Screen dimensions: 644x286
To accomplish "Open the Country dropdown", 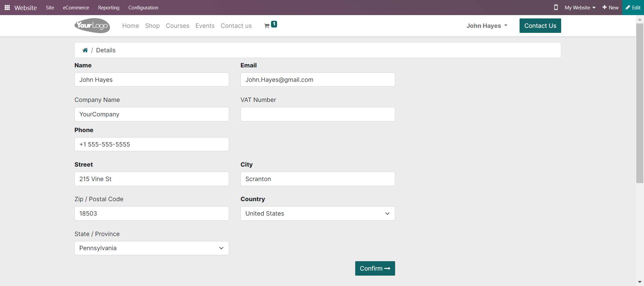I will point(318,214).
